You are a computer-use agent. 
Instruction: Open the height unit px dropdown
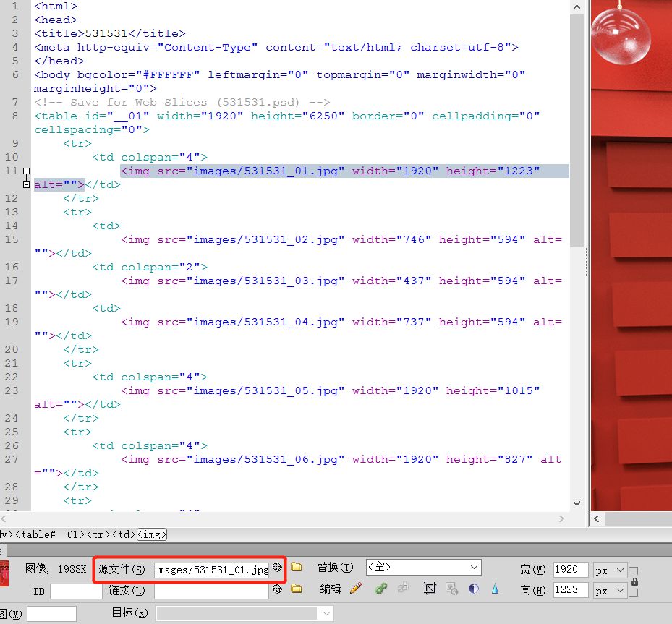tap(611, 591)
